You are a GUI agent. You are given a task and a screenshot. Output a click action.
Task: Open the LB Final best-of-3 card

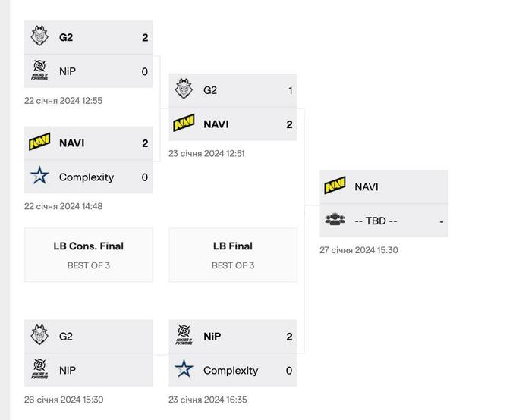(233, 255)
